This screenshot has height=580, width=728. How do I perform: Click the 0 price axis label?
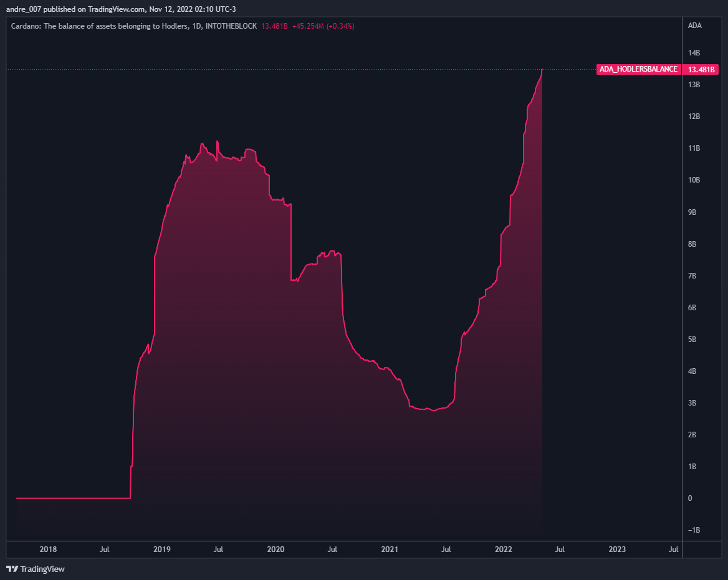[x=690, y=498]
